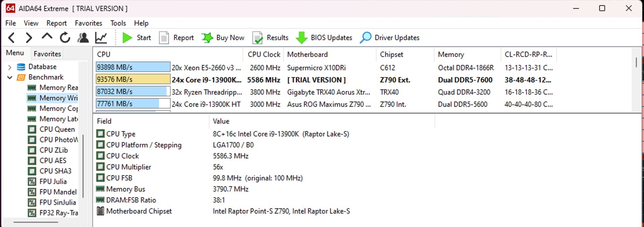
Task: Open the graph chart icon
Action: 101,38
